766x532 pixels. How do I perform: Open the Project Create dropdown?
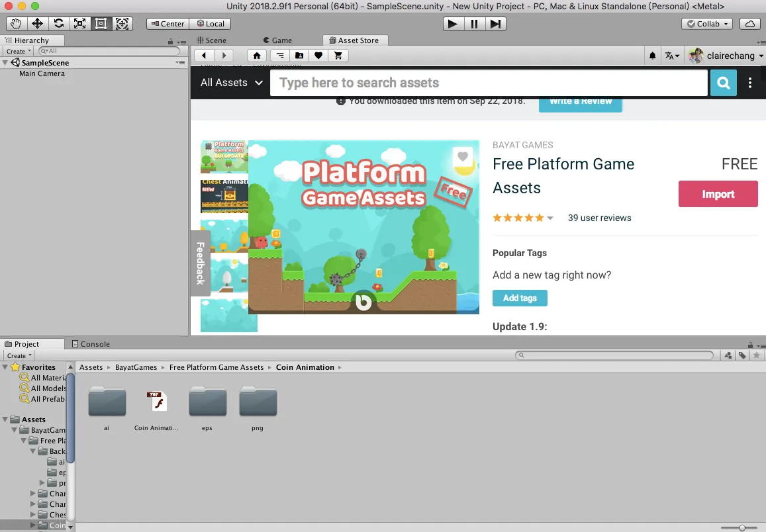tap(19, 355)
